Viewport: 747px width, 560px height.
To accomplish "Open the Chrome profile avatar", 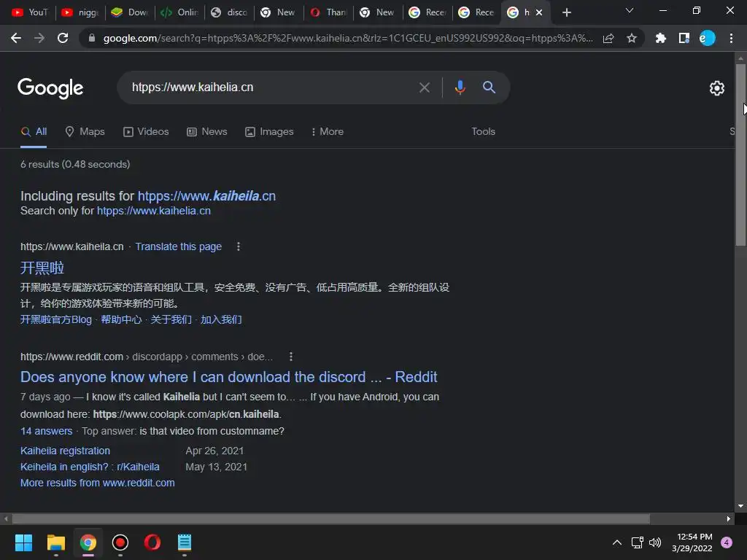I will pos(708,38).
